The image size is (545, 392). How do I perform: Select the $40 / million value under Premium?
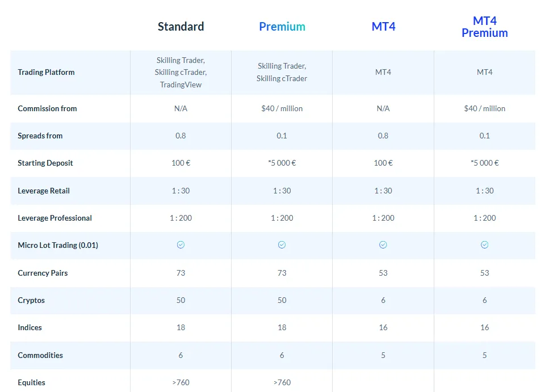coord(282,108)
